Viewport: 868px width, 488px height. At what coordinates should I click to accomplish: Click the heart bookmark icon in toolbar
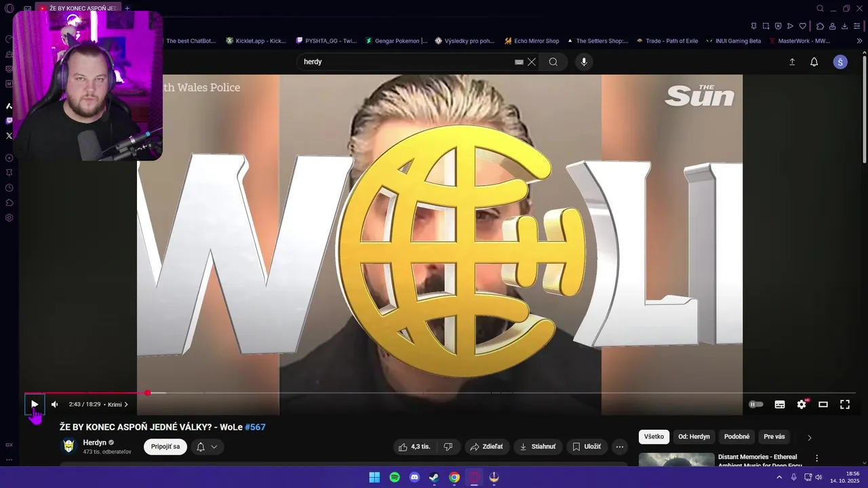(x=803, y=26)
